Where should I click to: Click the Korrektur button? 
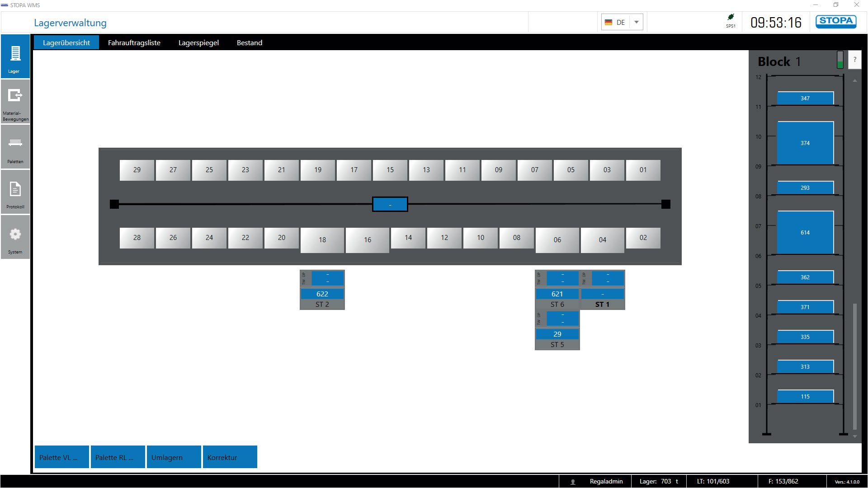(x=230, y=457)
